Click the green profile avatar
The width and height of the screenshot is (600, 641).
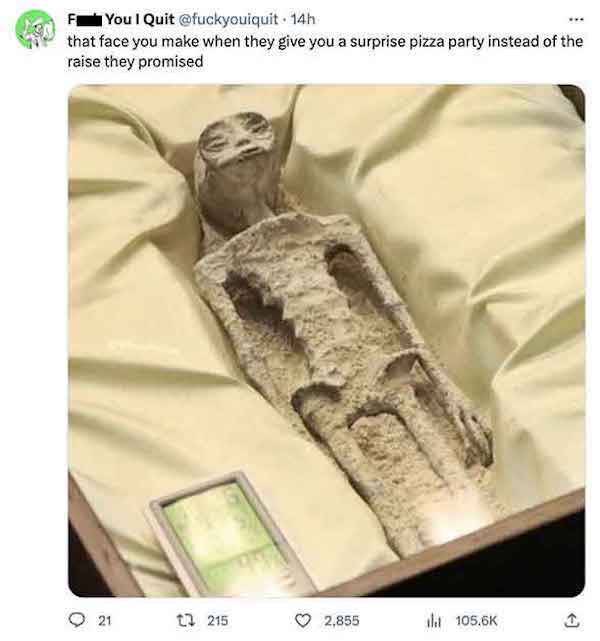tap(35, 29)
